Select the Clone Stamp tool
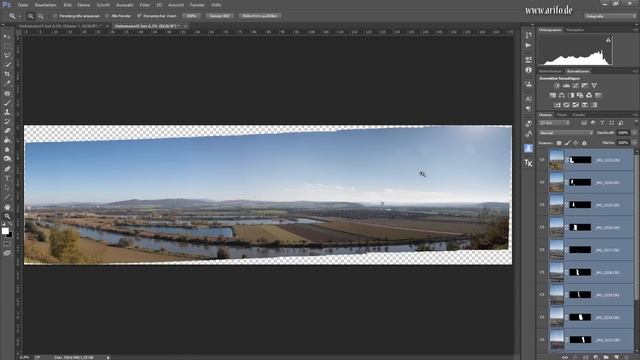This screenshot has width=640, height=360. (x=7, y=112)
